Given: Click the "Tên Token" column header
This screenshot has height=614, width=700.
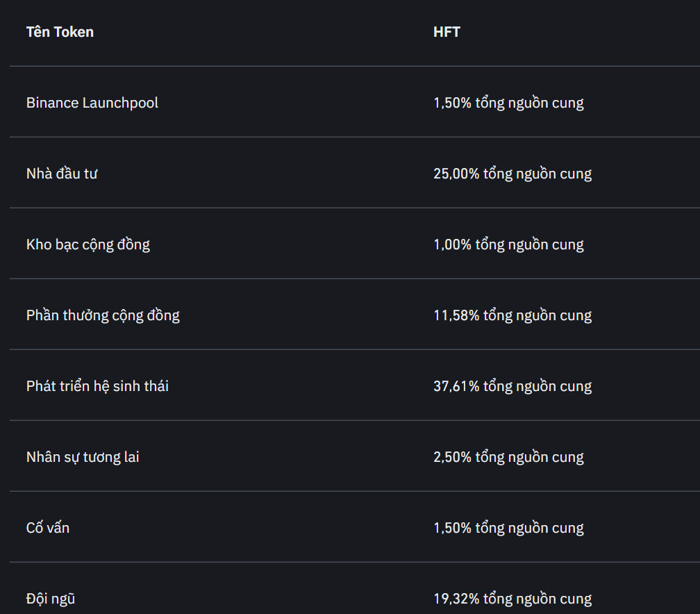Looking at the screenshot, I should (60, 32).
